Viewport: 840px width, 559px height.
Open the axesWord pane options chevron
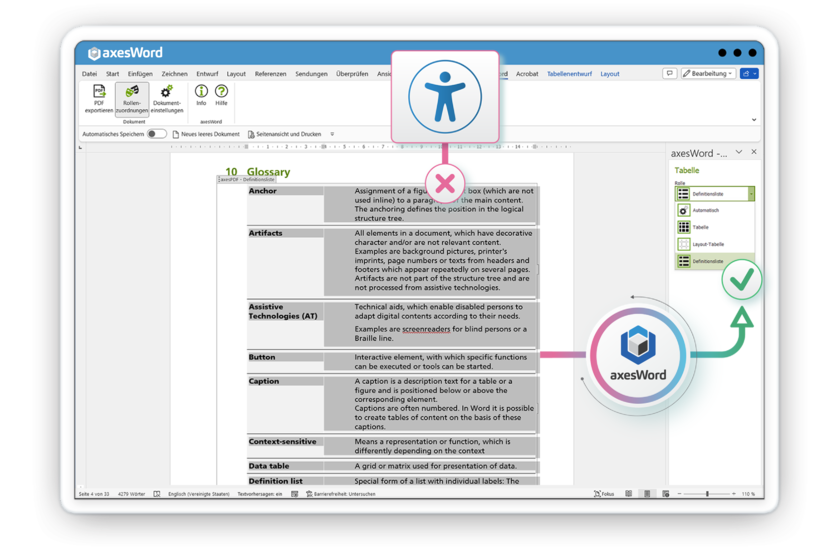(739, 152)
